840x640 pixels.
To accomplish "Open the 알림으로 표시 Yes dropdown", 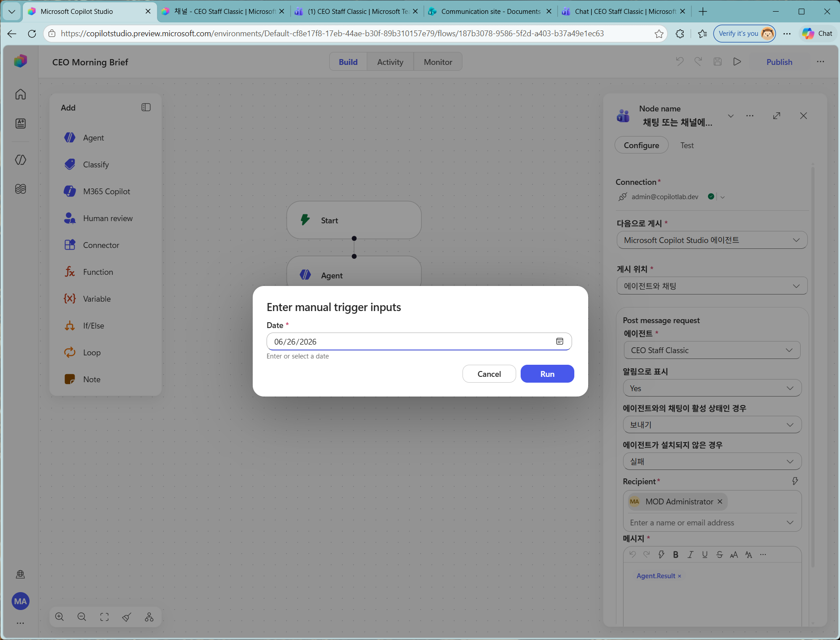I will pos(712,388).
